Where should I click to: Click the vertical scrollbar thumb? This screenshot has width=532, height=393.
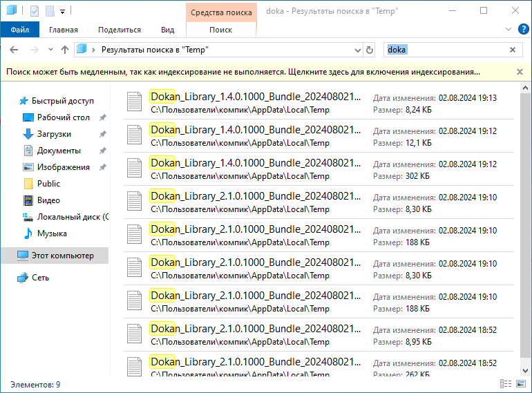point(525,225)
